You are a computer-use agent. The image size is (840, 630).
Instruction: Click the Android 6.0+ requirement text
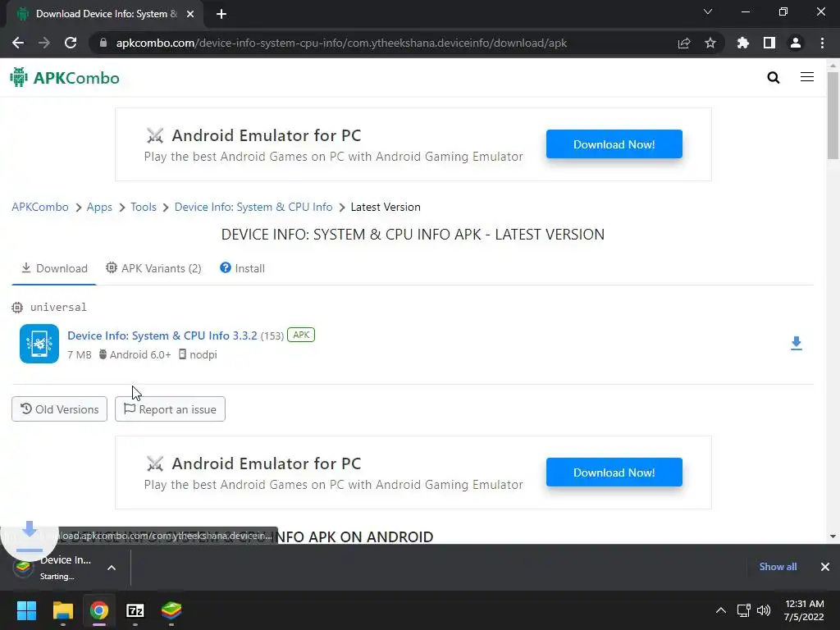(x=139, y=354)
